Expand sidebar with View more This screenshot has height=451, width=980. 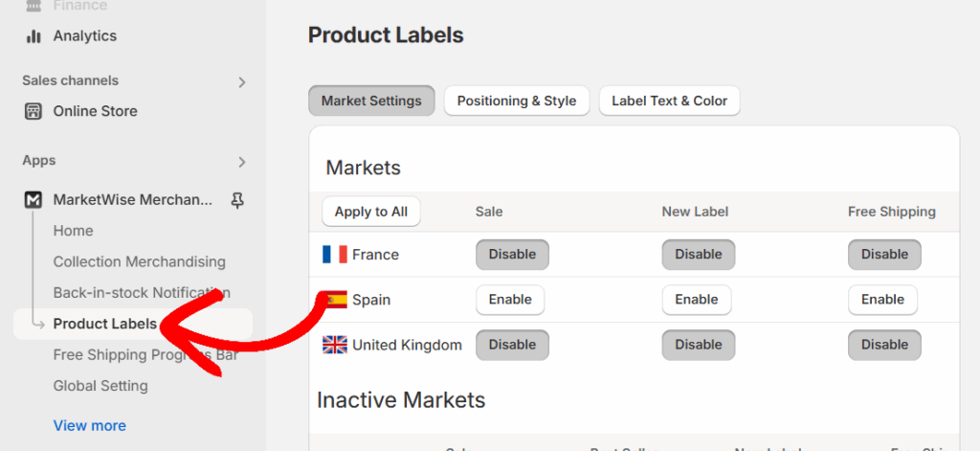90,425
